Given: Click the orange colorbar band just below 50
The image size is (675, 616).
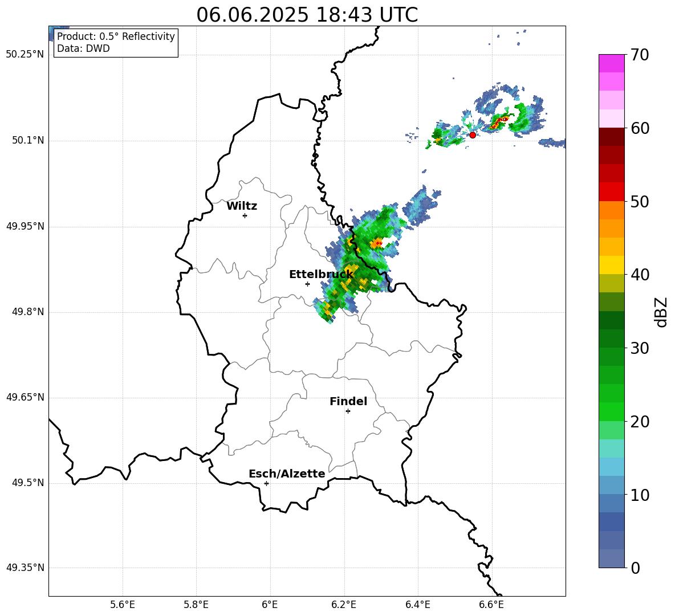Looking at the screenshot, I should pyautogui.click(x=612, y=210).
